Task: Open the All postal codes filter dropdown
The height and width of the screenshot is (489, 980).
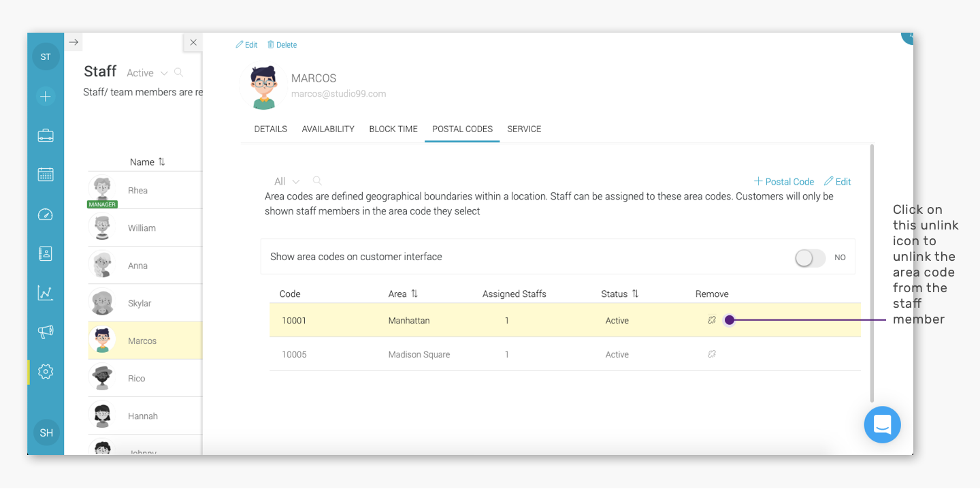Action: (x=287, y=182)
